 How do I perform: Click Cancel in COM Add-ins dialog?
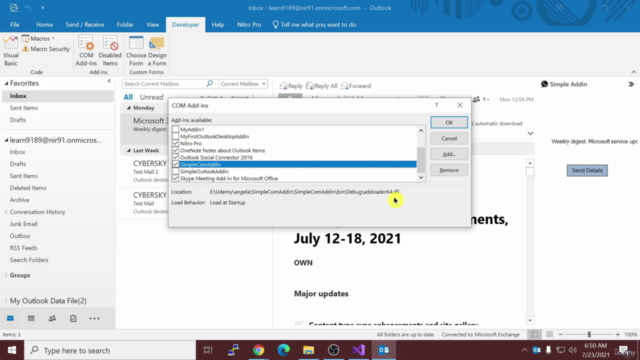[x=449, y=138]
